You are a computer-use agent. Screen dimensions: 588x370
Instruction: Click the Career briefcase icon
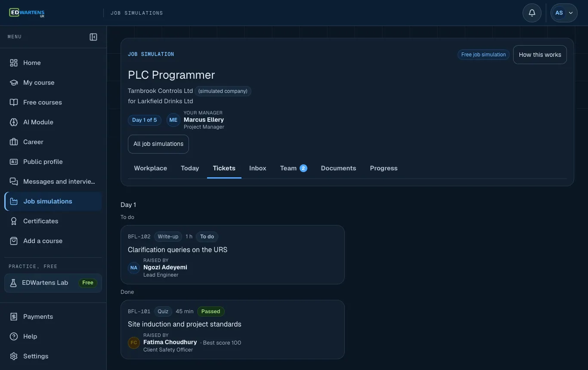(14, 142)
